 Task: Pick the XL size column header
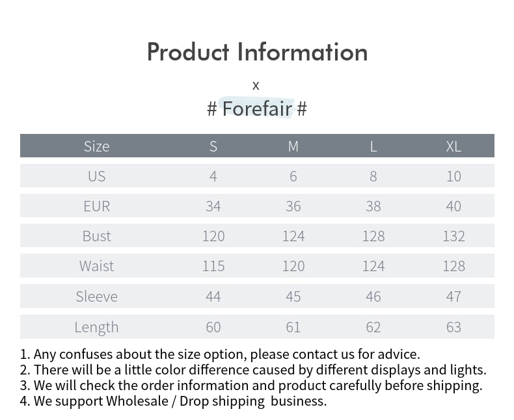click(453, 146)
